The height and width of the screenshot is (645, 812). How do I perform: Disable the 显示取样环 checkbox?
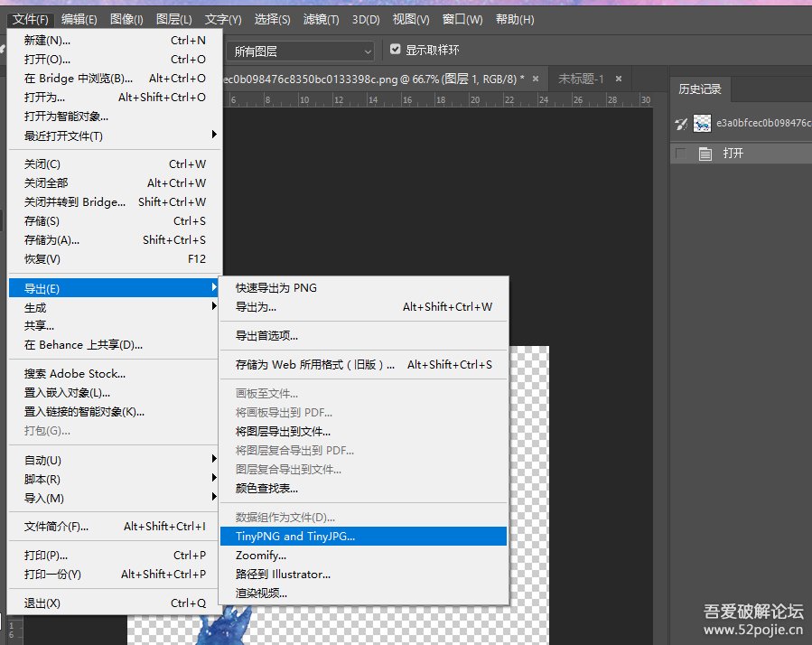(x=392, y=50)
